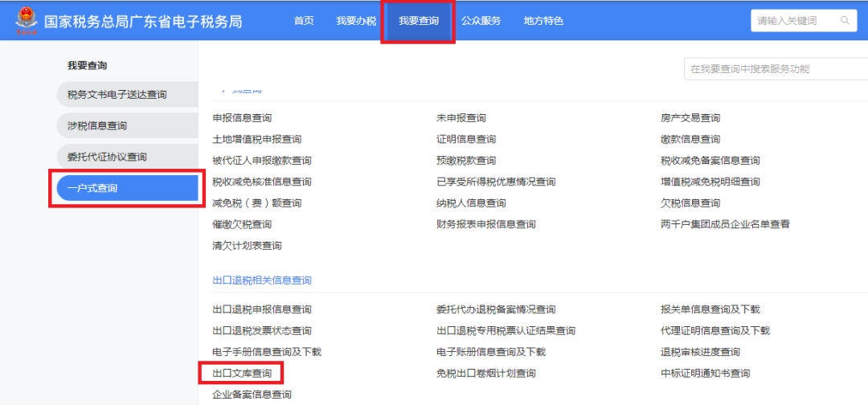This screenshot has width=868, height=405.
Task: Click the 在我要查询中搜索服务功能 search box
Action: 776,69
